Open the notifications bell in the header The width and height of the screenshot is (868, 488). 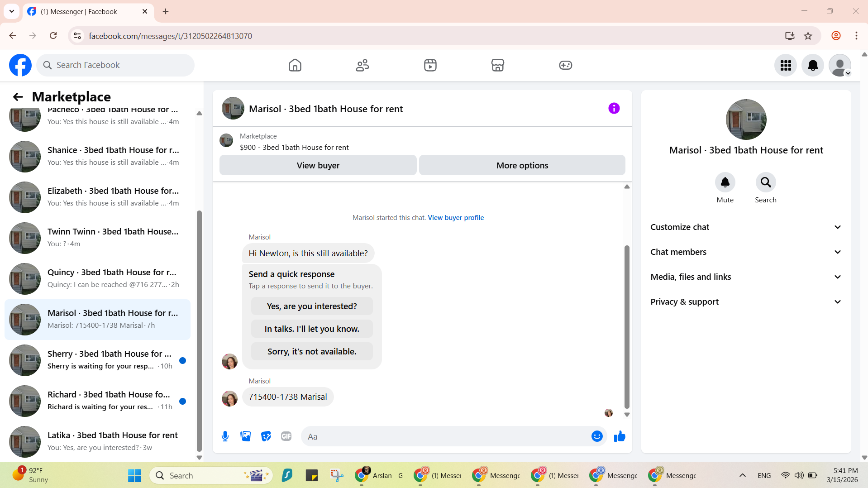813,66
